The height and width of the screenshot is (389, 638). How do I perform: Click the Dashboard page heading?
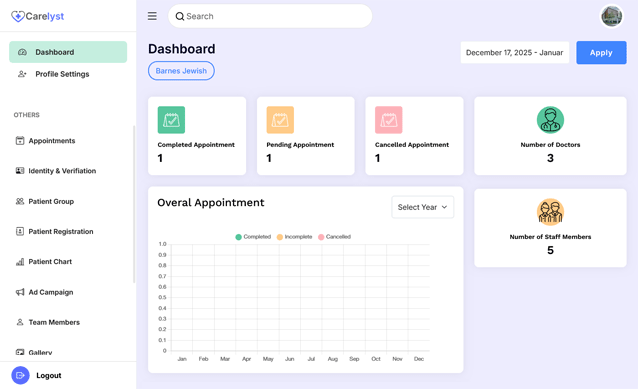click(181, 49)
